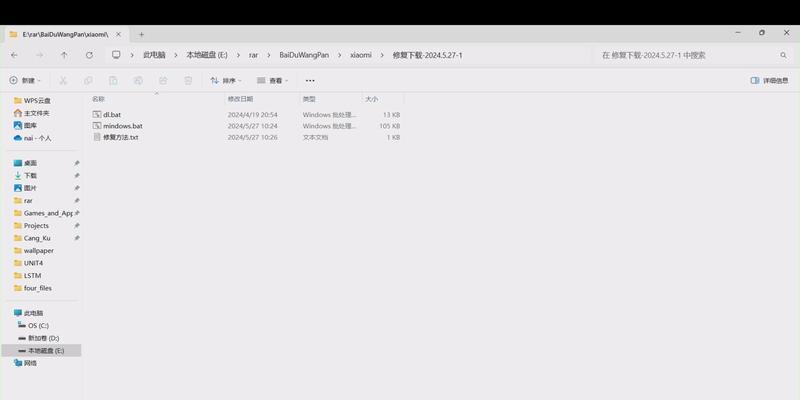This screenshot has width=800, height=400.
Task: Click the Rename toolbar icon
Action: 138,81
